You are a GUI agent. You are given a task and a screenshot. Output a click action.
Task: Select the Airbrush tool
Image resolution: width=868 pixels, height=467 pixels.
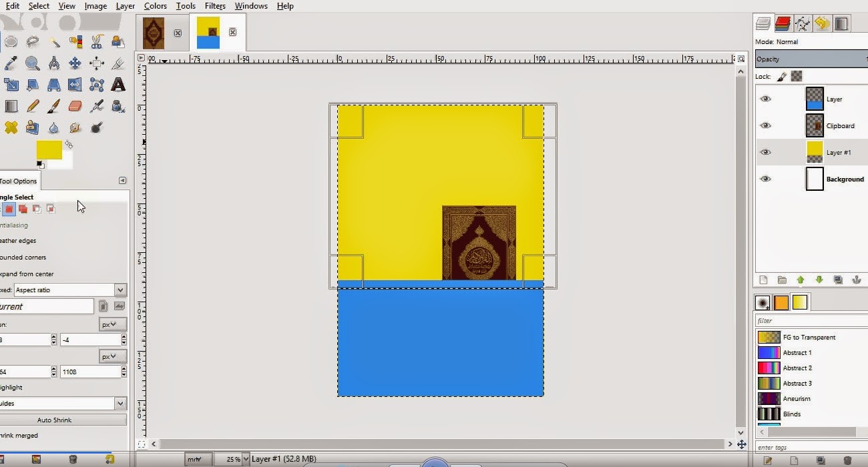tap(97, 106)
